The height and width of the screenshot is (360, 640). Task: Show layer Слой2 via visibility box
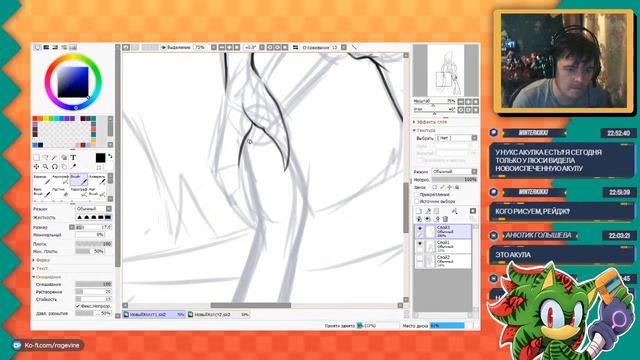420,259
